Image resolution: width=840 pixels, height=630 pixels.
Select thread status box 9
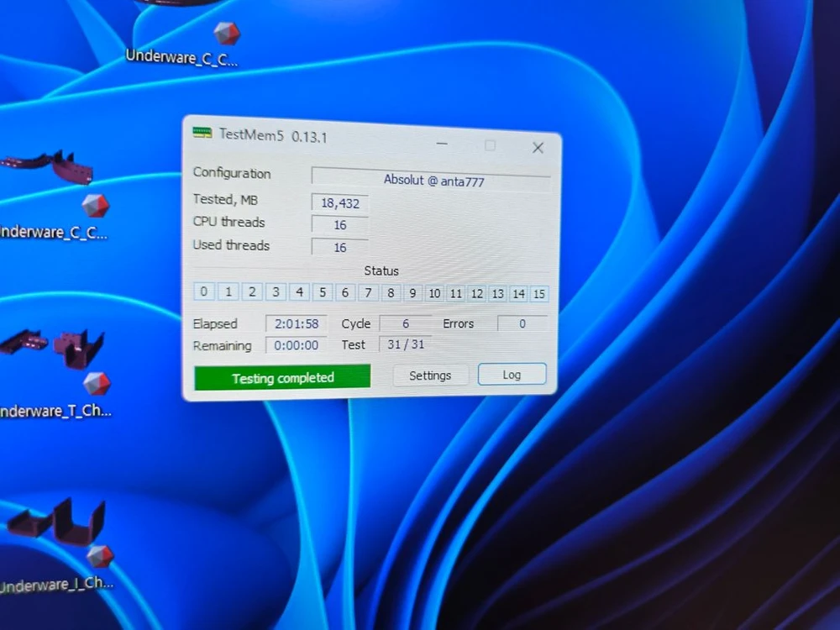412,293
